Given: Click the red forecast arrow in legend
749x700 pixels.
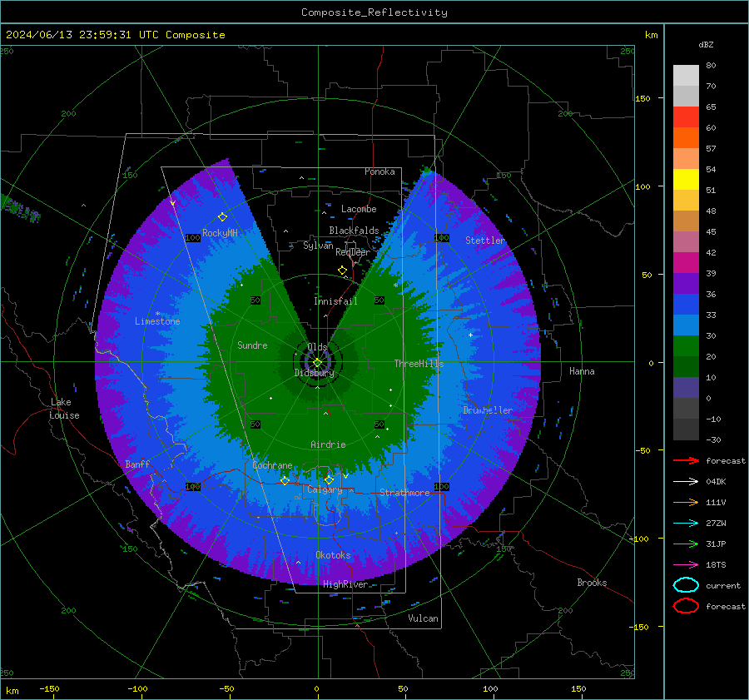Looking at the screenshot, I should coord(686,460).
